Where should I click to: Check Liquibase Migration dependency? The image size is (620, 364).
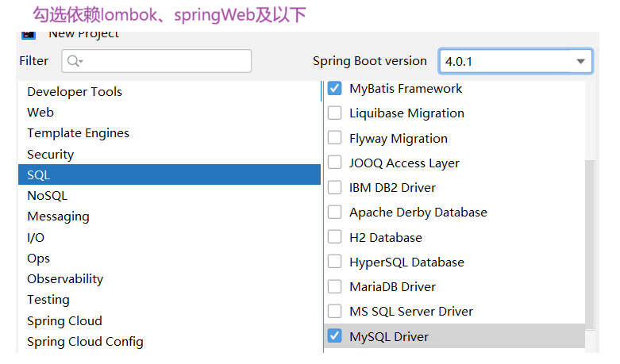[334, 113]
